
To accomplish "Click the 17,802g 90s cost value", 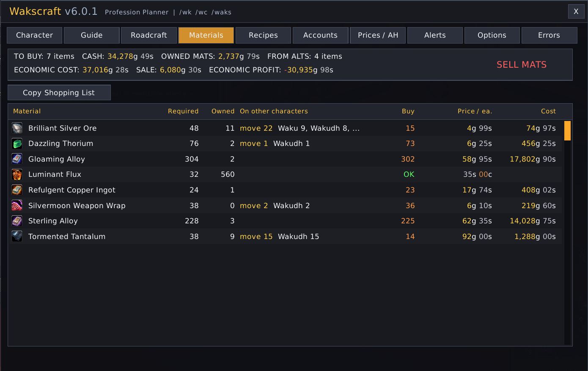I will point(533,159).
